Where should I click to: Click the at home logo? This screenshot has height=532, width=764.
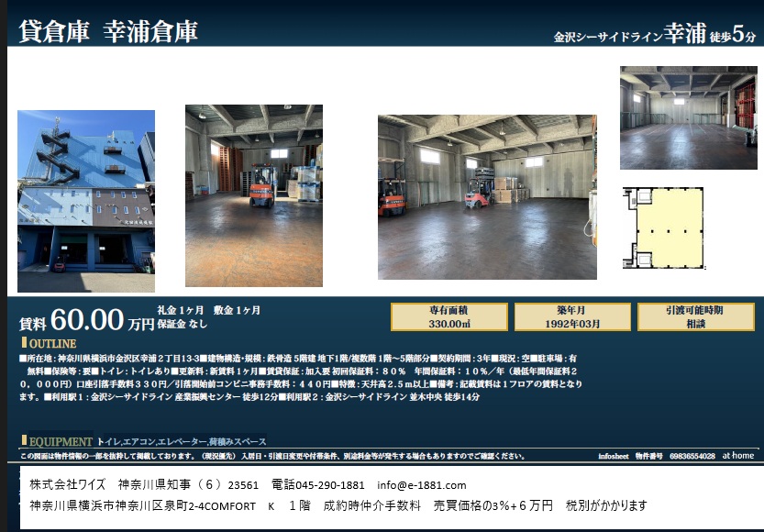tap(737, 455)
